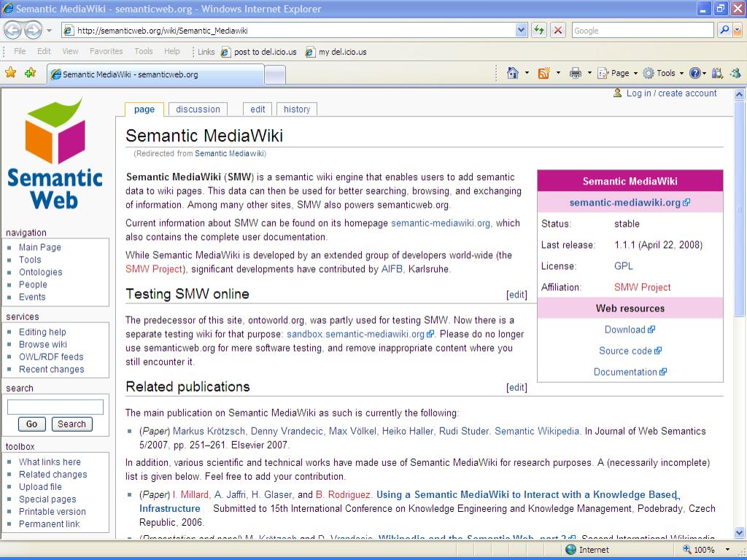
Task: Open Special pages in toolbox
Action: (47, 499)
